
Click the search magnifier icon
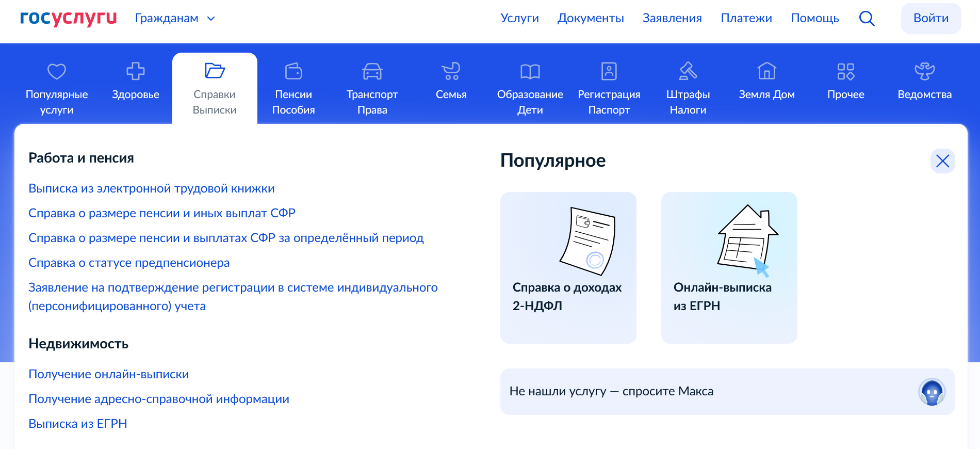coord(867,19)
